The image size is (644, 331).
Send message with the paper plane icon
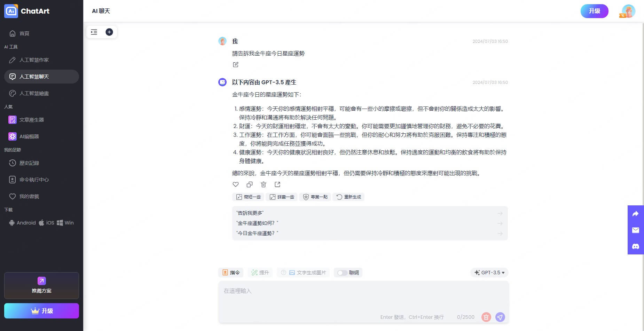(500, 317)
